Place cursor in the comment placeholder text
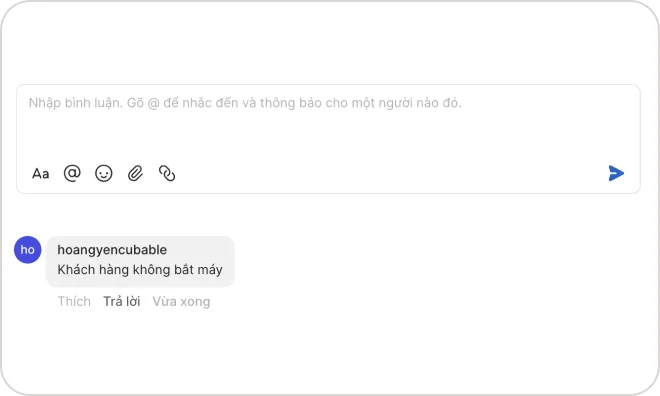 pyautogui.click(x=245, y=103)
